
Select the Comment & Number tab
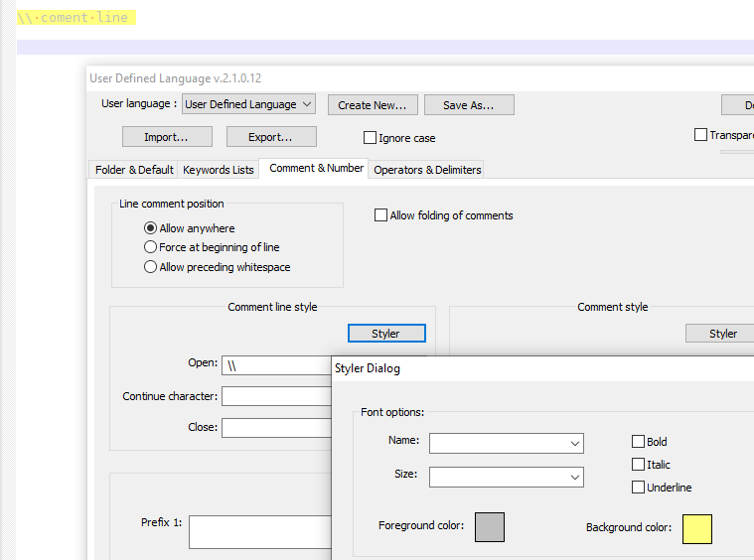pos(316,168)
